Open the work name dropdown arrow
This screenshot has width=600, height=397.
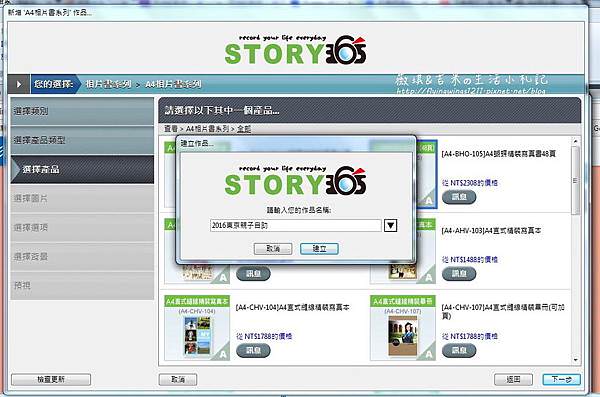tap(390, 225)
